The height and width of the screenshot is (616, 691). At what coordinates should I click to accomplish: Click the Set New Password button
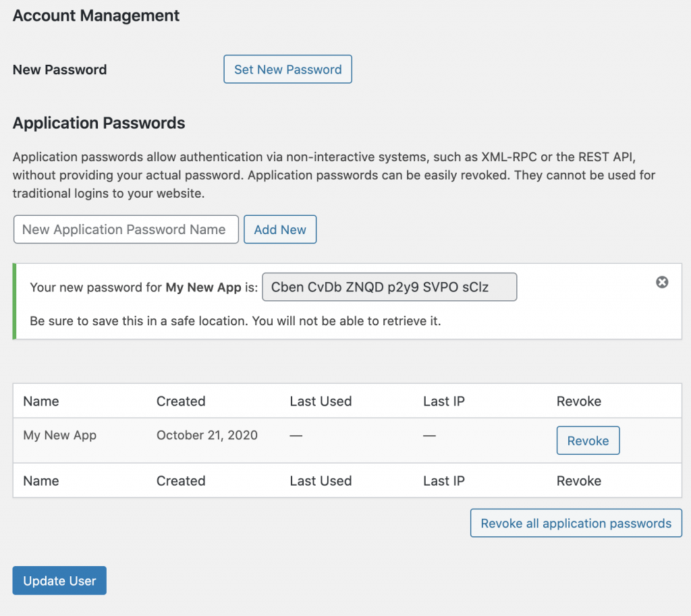pos(287,69)
